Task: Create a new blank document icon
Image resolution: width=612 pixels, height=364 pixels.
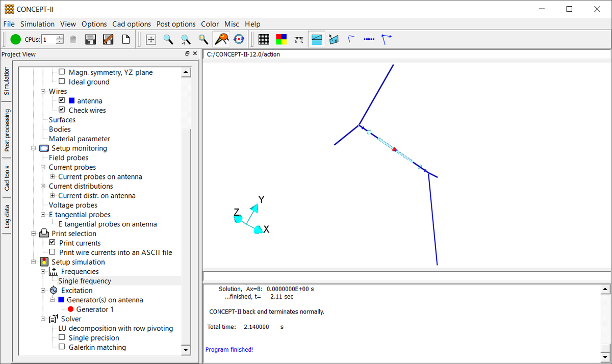Action: (125, 39)
